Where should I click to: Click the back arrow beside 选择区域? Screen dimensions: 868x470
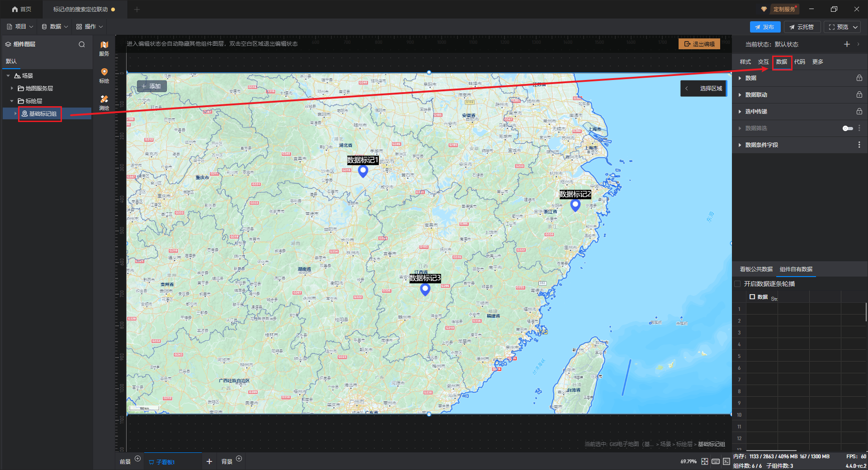click(x=687, y=89)
